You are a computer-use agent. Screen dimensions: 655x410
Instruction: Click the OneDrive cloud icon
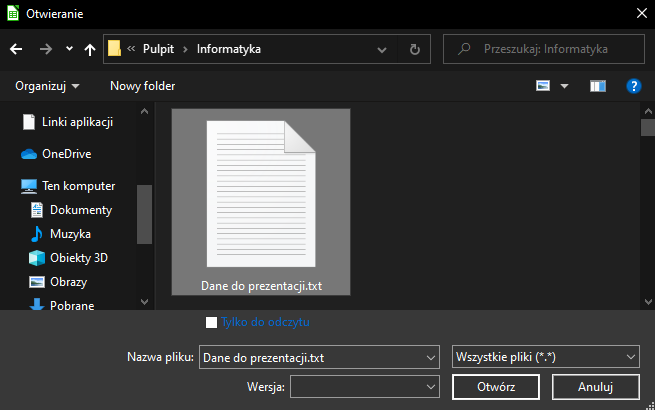pos(29,154)
